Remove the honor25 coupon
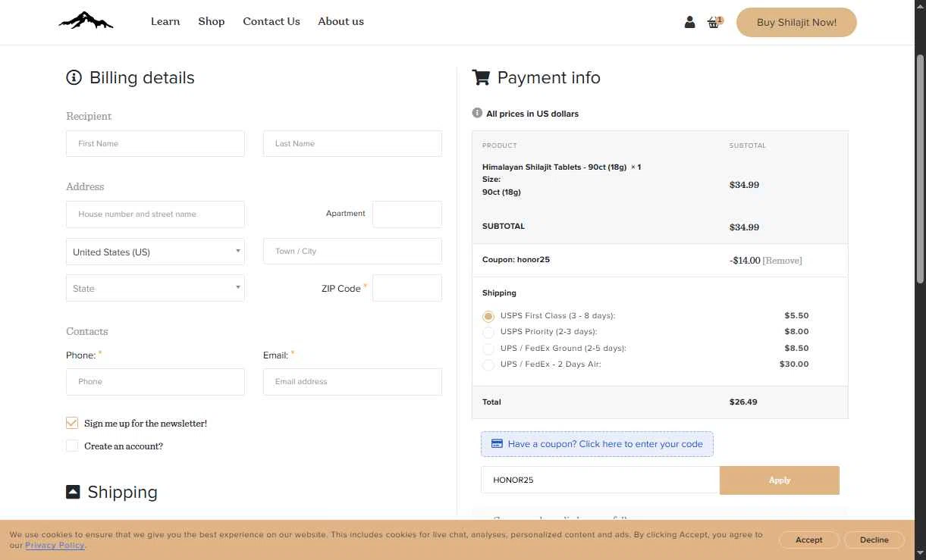 pos(782,261)
